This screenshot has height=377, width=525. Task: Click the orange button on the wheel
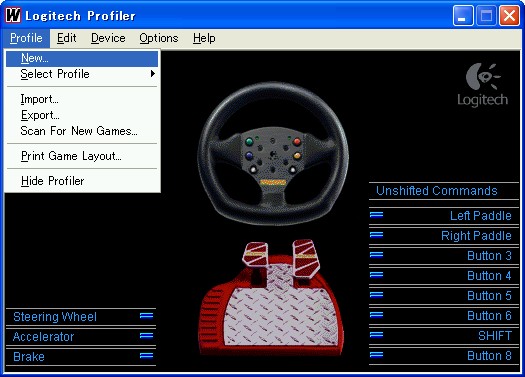point(297,155)
